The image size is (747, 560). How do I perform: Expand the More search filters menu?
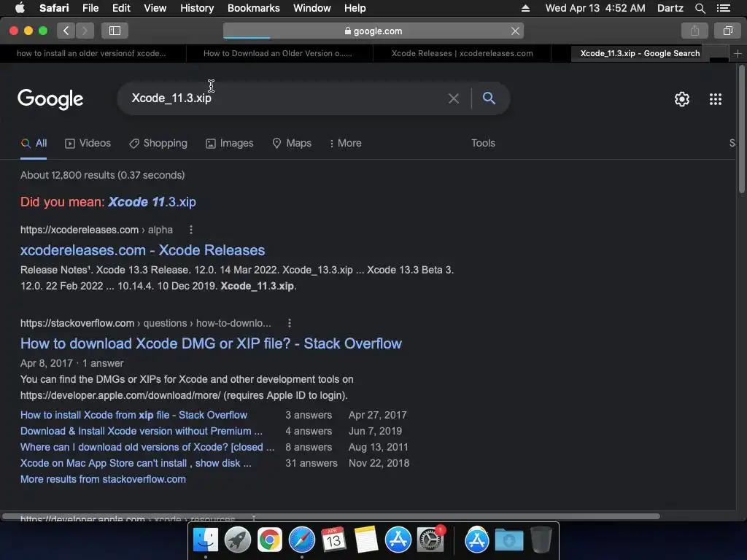click(x=346, y=144)
